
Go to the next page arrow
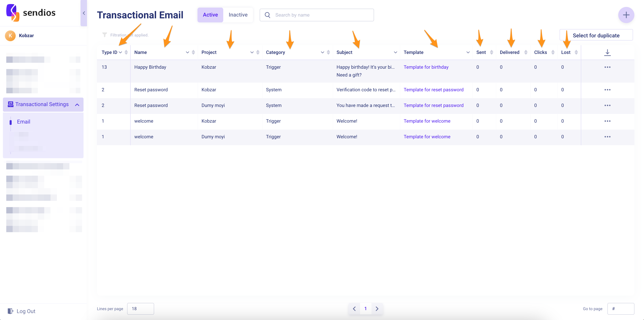coord(377,309)
